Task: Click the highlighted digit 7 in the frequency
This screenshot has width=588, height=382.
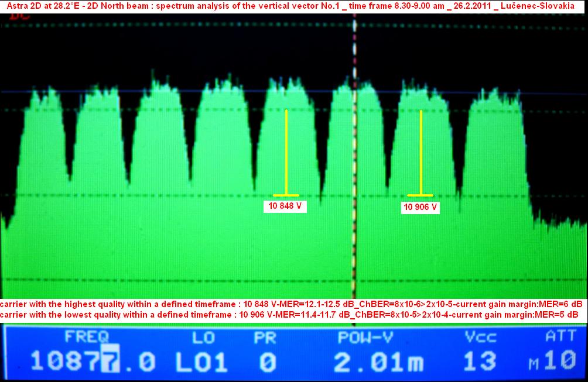Action: click(111, 362)
